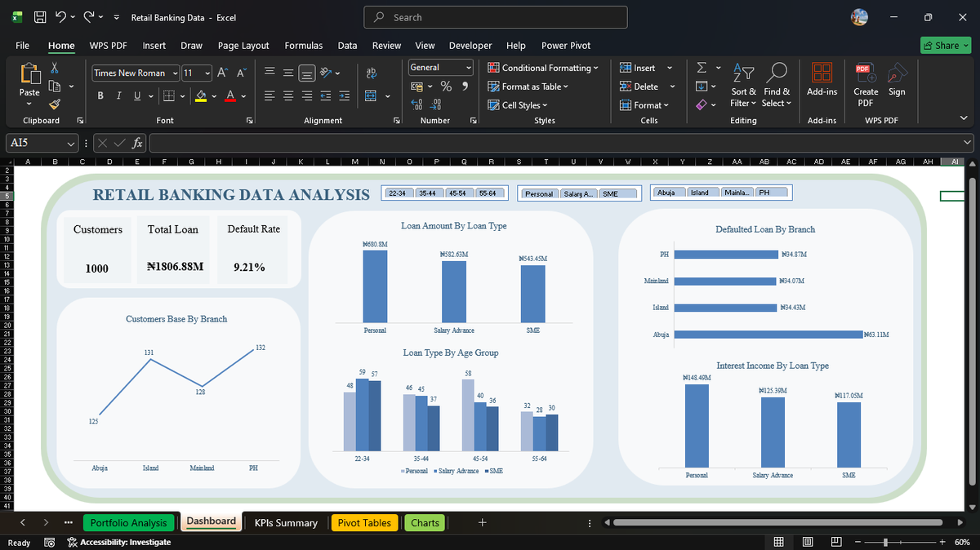Toggle Align Left in Alignment group
The height and width of the screenshot is (550, 980).
(269, 96)
